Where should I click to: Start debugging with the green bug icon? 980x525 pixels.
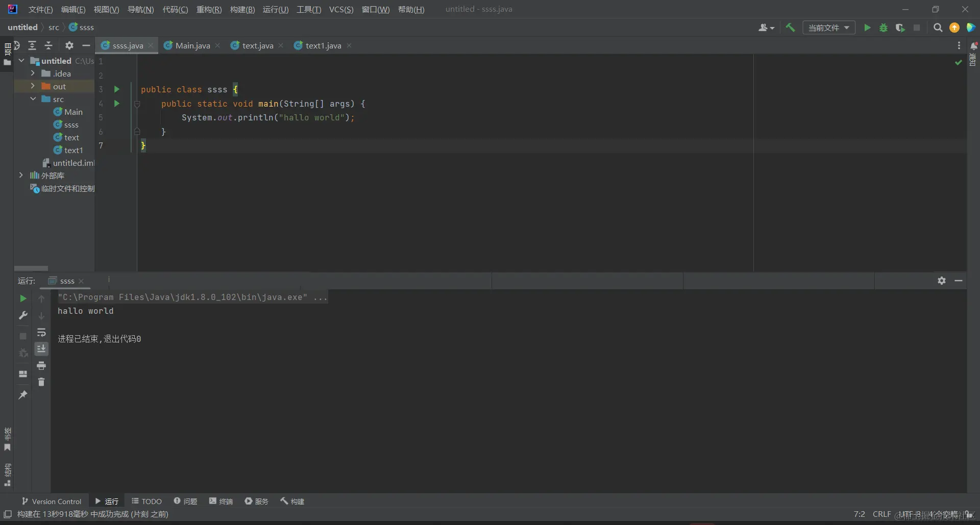pos(884,28)
